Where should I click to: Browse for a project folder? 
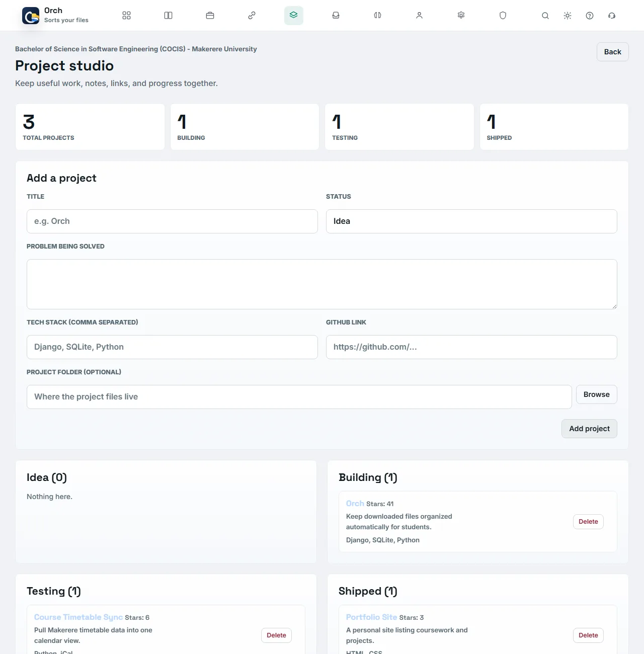(597, 394)
